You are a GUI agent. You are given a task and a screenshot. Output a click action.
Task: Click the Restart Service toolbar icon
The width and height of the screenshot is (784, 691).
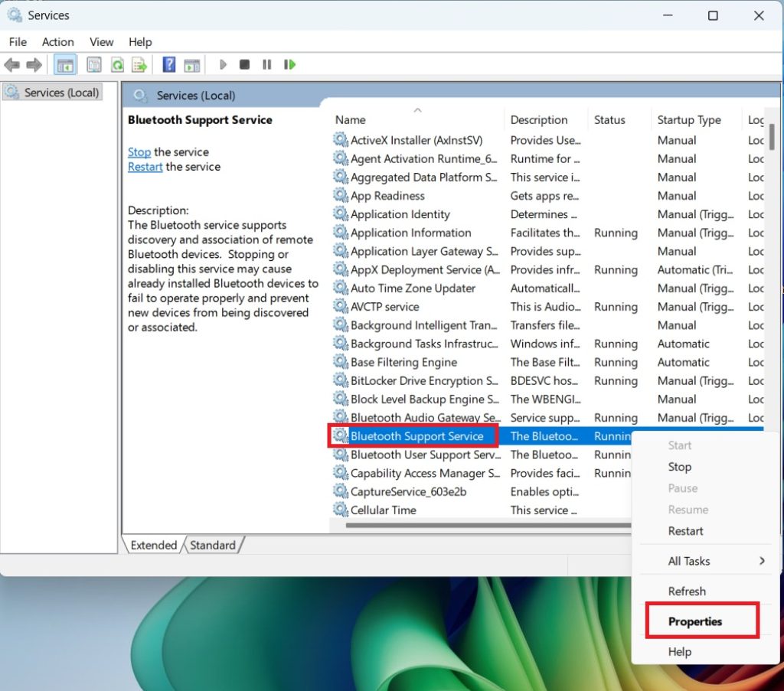289,64
